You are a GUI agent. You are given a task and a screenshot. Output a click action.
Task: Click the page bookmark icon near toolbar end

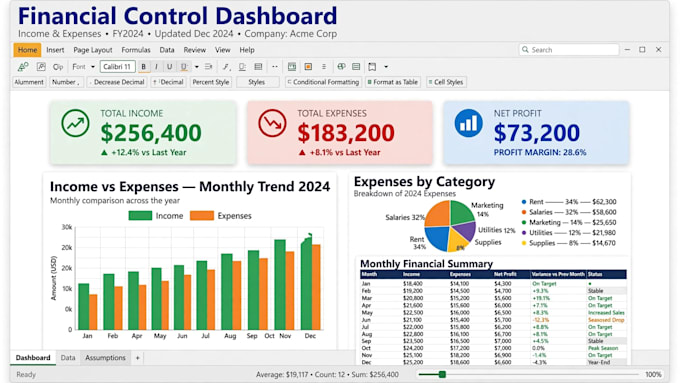372,67
